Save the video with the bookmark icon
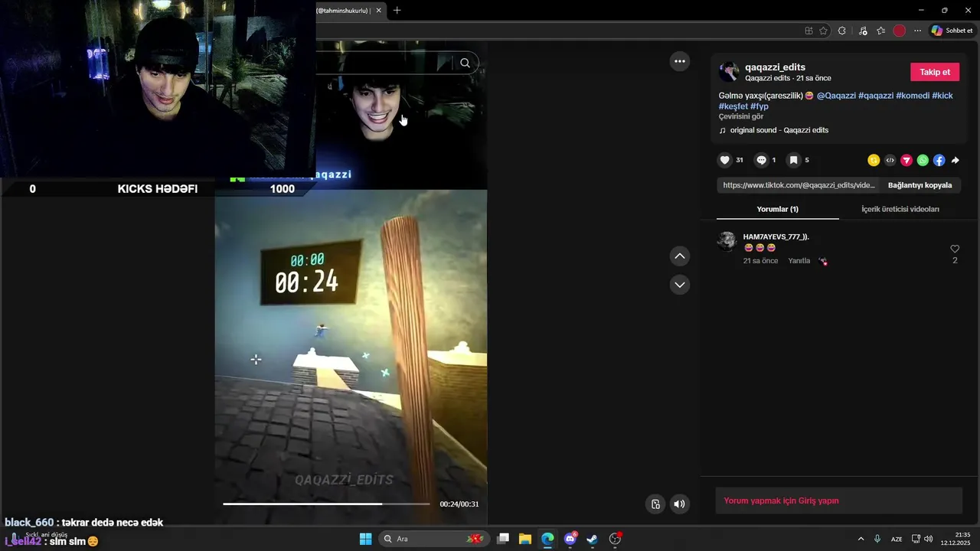Viewport: 980px width, 551px height. pyautogui.click(x=794, y=160)
